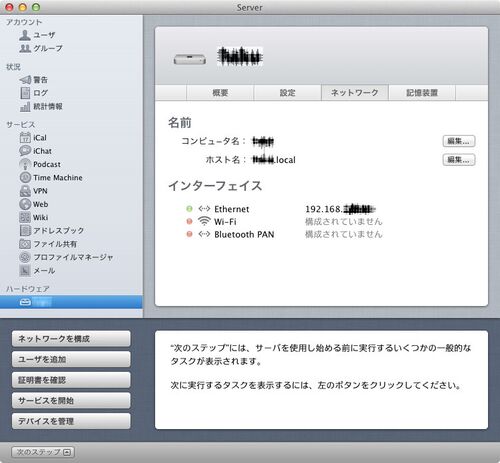Select Podcast label in sidebar
This screenshot has width=500, height=463.
point(47,164)
